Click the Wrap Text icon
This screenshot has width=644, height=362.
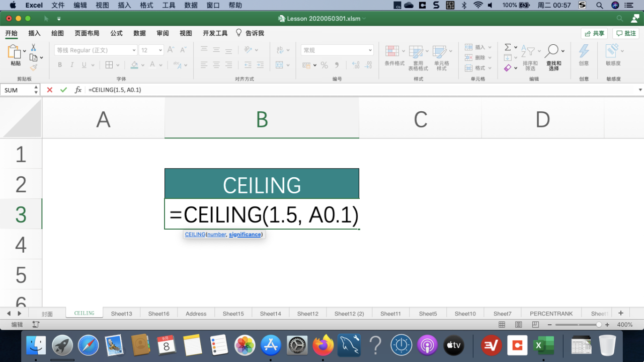(280, 50)
